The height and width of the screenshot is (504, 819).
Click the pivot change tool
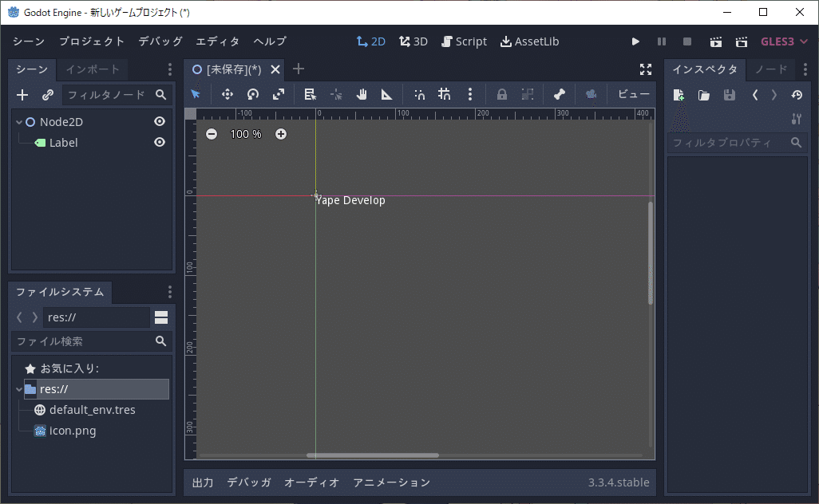point(336,94)
